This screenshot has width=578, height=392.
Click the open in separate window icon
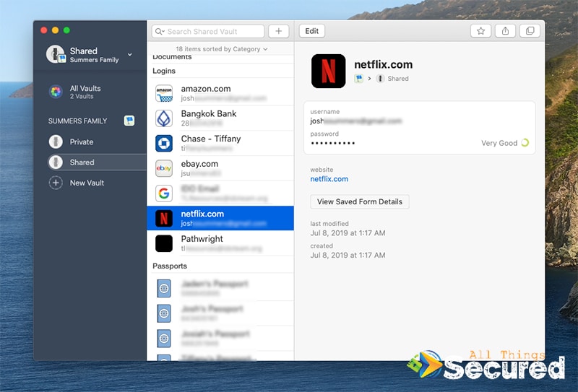pos(530,31)
